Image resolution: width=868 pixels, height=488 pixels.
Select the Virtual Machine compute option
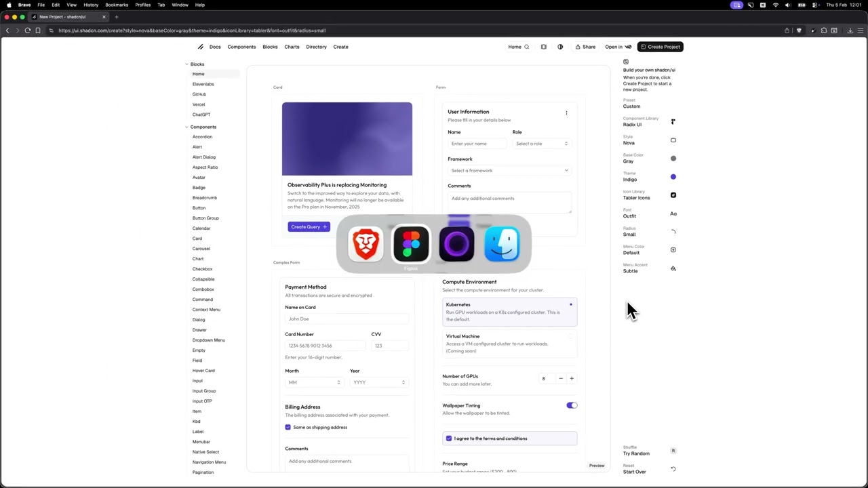click(x=509, y=344)
